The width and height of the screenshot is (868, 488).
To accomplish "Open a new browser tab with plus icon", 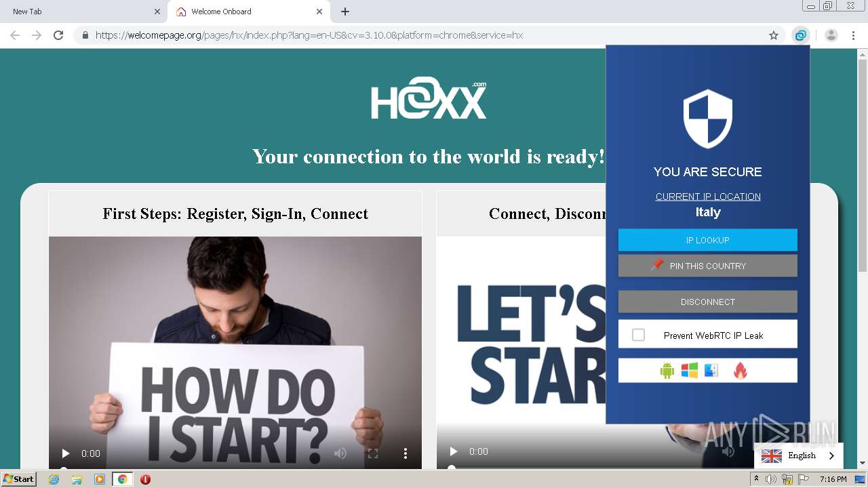I will pyautogui.click(x=345, y=12).
